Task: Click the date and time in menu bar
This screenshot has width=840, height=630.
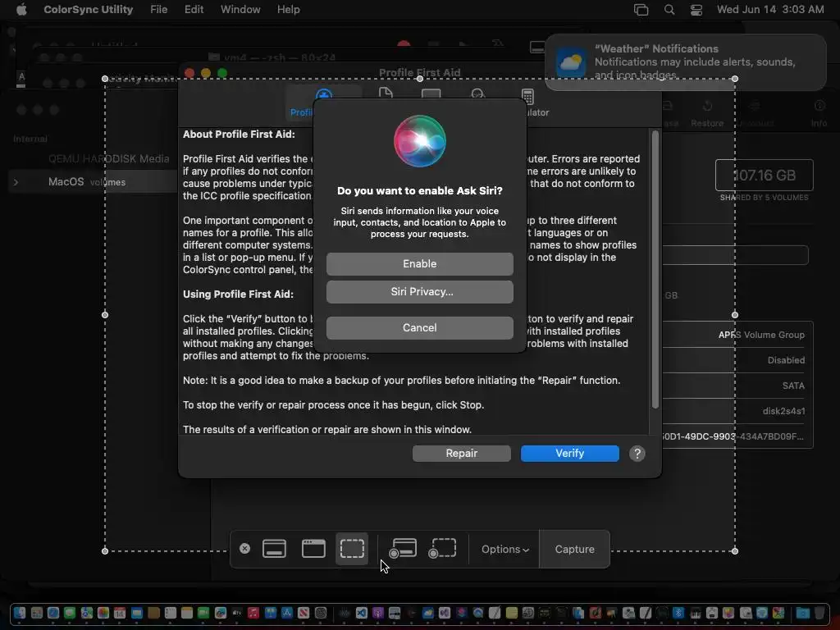Action: [x=769, y=9]
